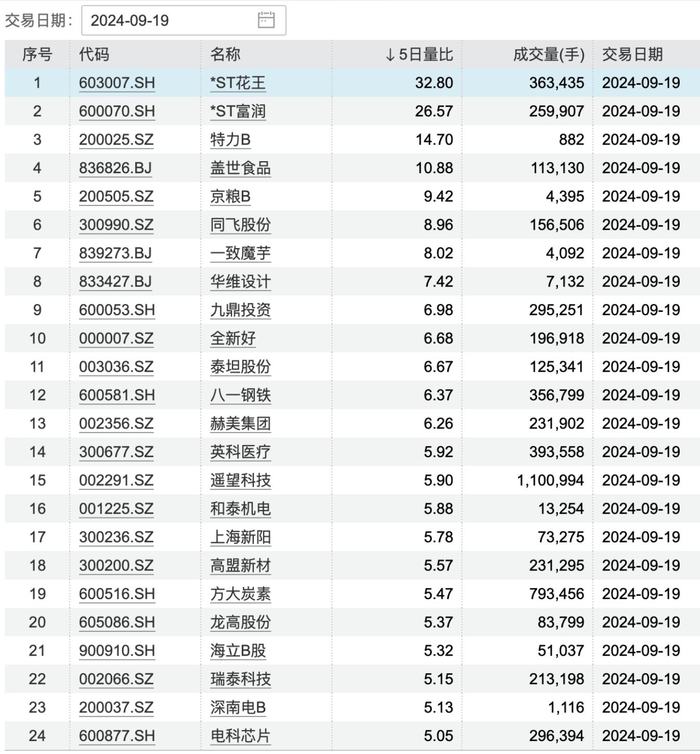Viewport: 700px width, 754px height.
Task: Open the 电科芯片 stock name link
Action: [x=240, y=735]
